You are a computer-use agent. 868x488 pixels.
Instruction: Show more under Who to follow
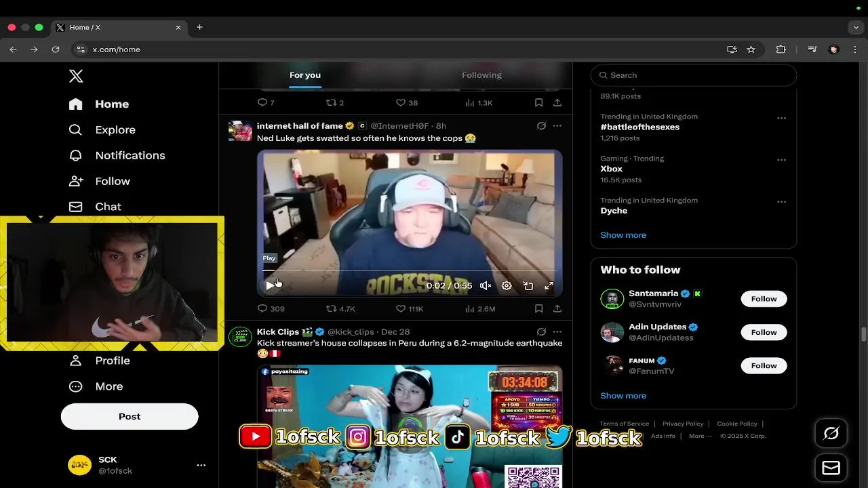click(623, 396)
